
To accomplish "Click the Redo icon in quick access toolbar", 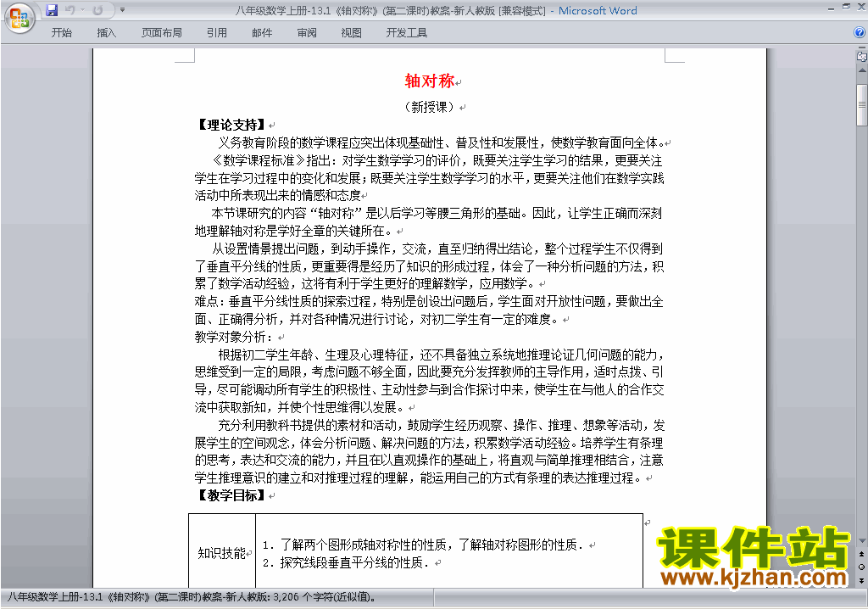I will pos(98,10).
